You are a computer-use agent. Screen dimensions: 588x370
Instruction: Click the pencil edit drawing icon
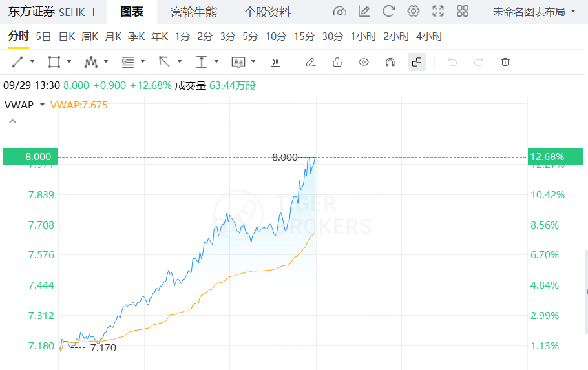(x=310, y=62)
